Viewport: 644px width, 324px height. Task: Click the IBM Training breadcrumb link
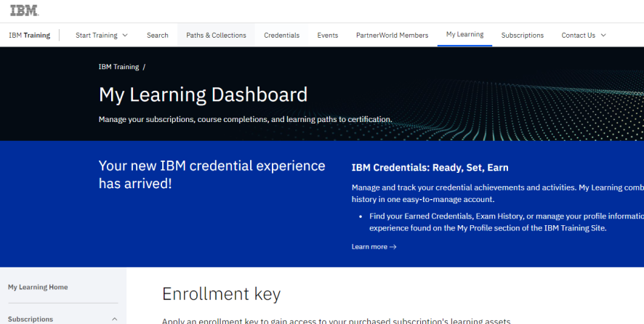(x=118, y=67)
